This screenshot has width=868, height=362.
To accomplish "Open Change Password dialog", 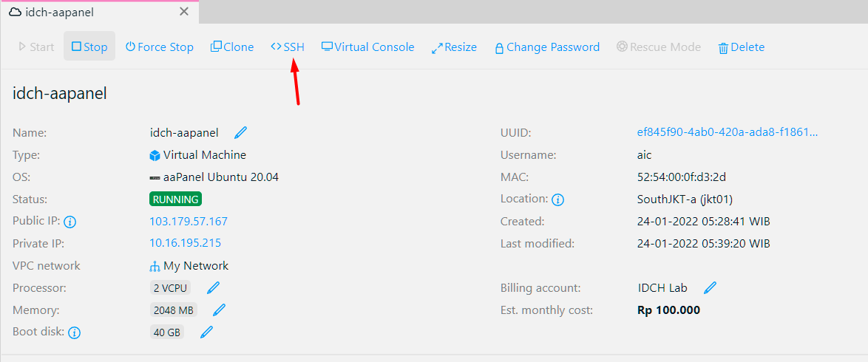I will pyautogui.click(x=547, y=47).
